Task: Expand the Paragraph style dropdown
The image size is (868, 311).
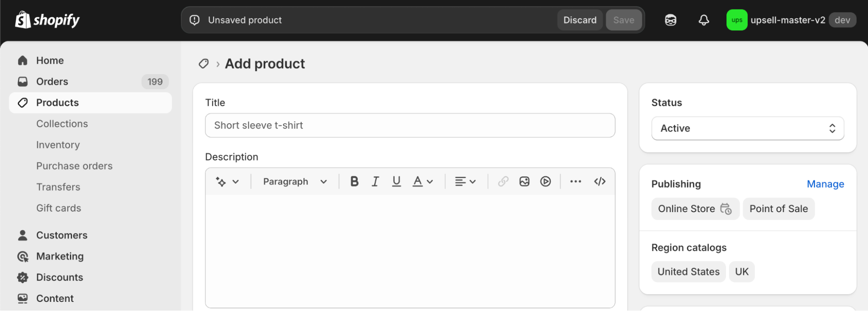Action: point(294,181)
